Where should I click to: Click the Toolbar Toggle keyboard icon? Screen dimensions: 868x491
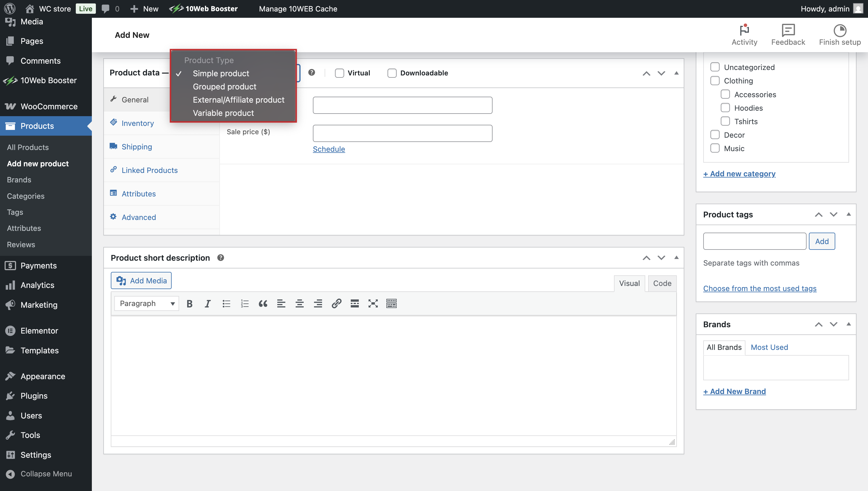(391, 303)
